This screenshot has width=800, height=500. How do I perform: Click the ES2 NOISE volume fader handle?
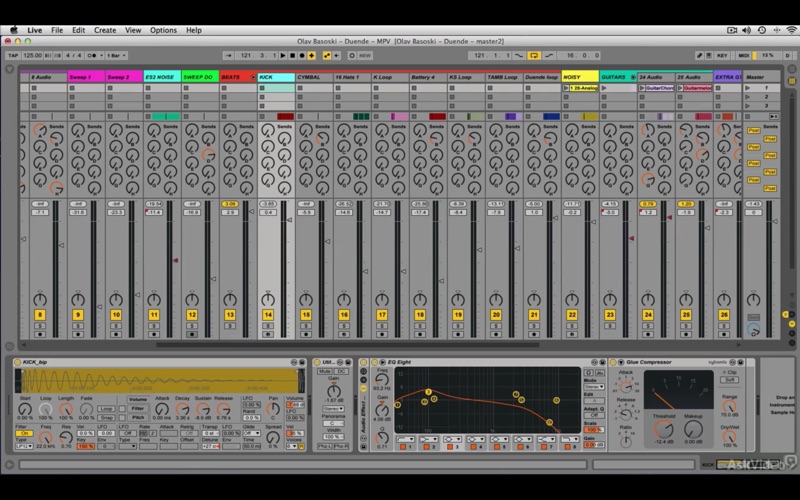pyautogui.click(x=176, y=260)
